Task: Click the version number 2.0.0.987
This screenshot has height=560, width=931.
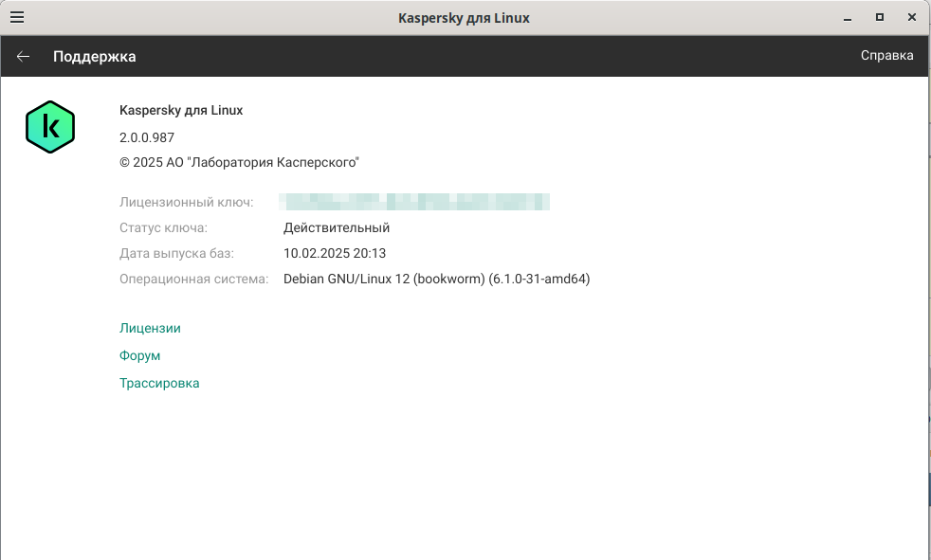Action: pyautogui.click(x=147, y=137)
